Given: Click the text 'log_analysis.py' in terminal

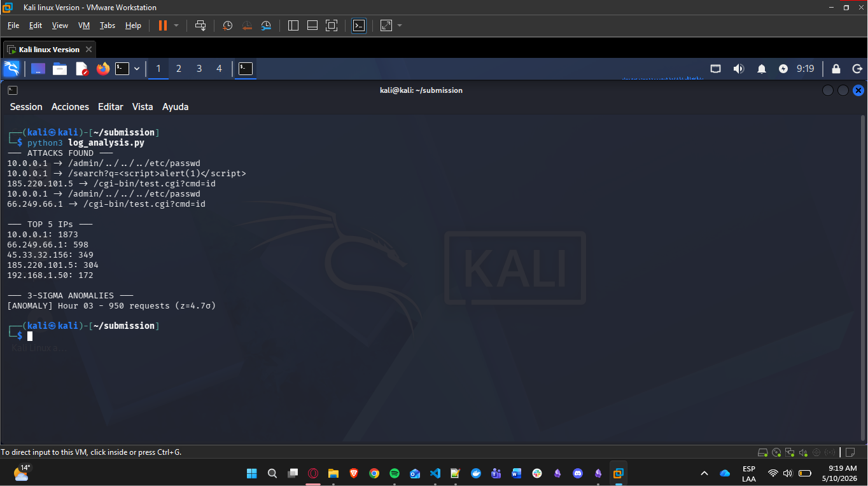Looking at the screenshot, I should (106, 142).
